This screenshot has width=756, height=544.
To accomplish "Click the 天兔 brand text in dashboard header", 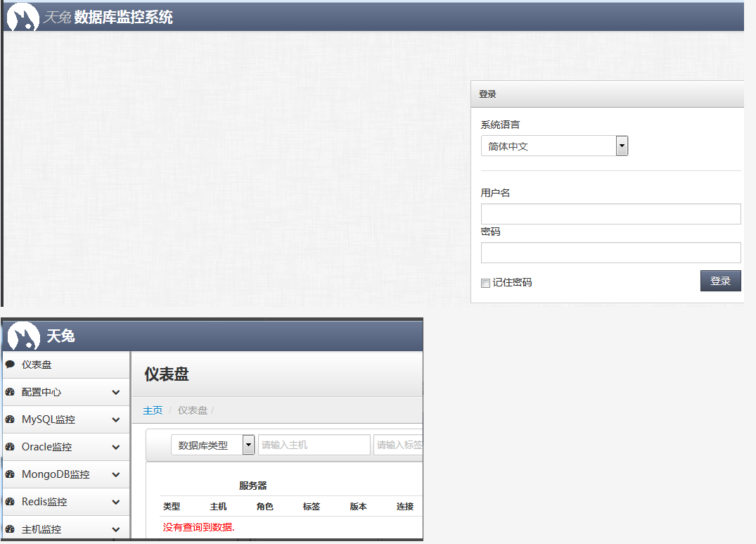I will click(x=60, y=336).
